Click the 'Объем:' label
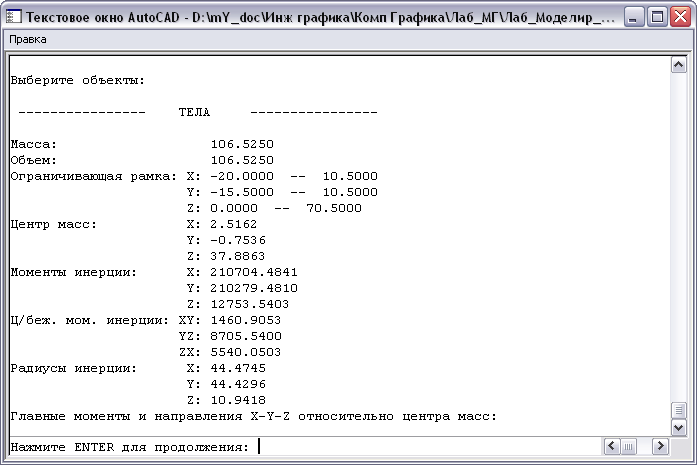The image size is (697, 465). pos(34,160)
